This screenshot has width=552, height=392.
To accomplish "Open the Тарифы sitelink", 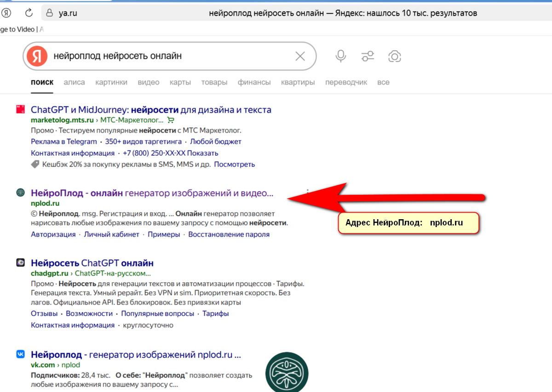I will (x=216, y=313).
